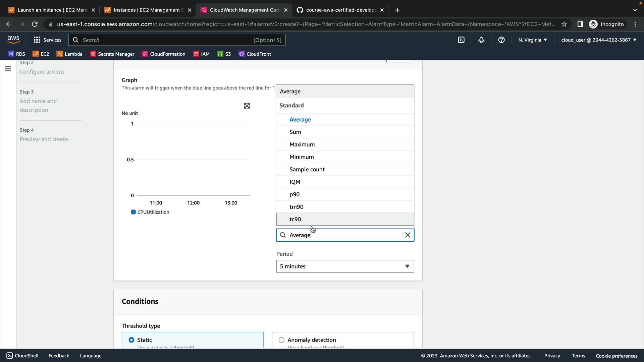Click the help question mark icon

[501, 40]
